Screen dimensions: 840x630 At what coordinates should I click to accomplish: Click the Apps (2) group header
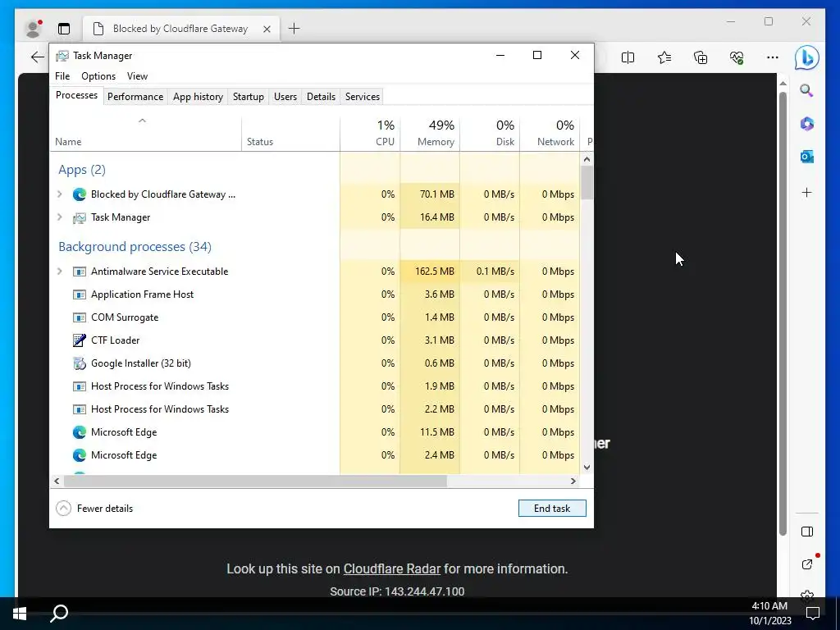82,169
